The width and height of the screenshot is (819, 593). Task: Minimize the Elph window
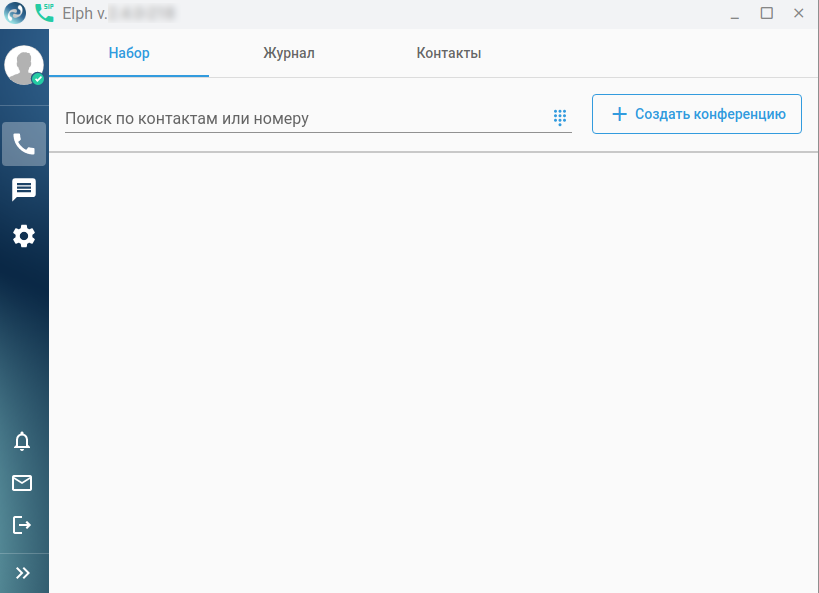(x=735, y=13)
